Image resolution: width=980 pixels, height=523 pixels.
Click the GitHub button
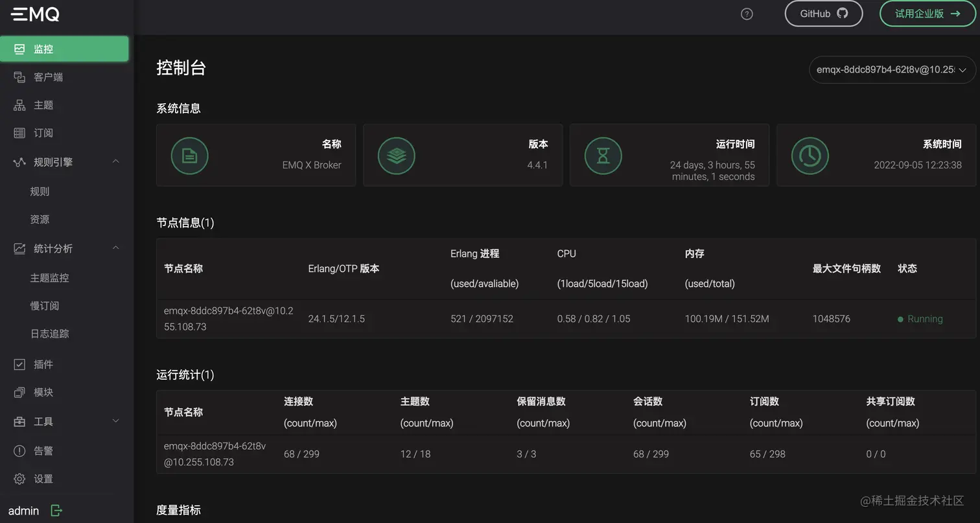click(824, 13)
